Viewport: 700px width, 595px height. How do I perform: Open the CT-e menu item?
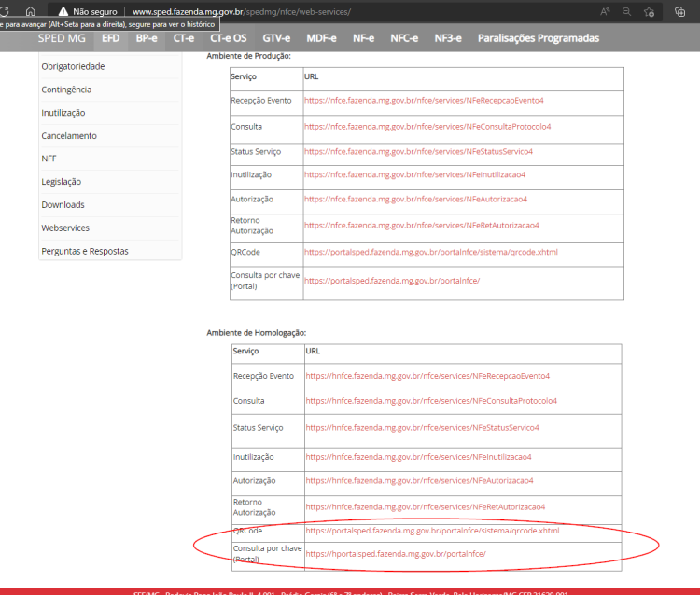(184, 38)
